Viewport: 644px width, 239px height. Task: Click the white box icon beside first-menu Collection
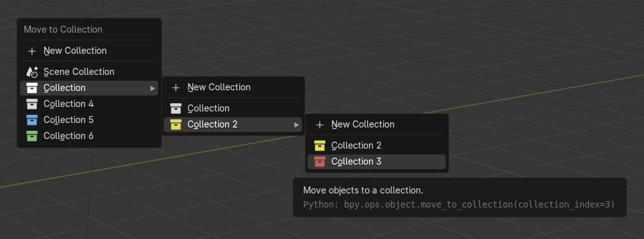[31, 88]
